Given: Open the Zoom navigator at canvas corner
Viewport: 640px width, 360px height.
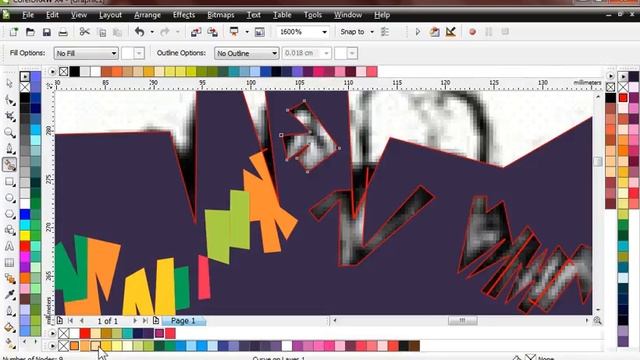Looking at the screenshot, I should pyautogui.click(x=597, y=321).
